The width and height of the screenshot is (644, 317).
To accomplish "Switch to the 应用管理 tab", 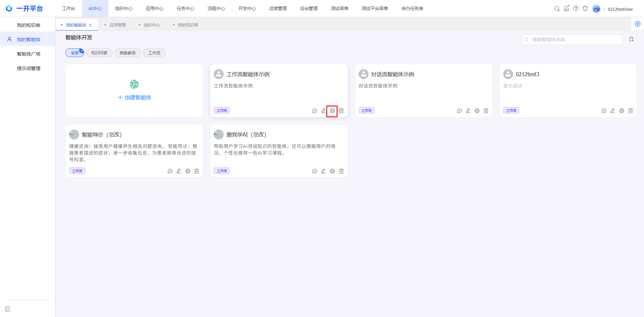I will click(117, 25).
